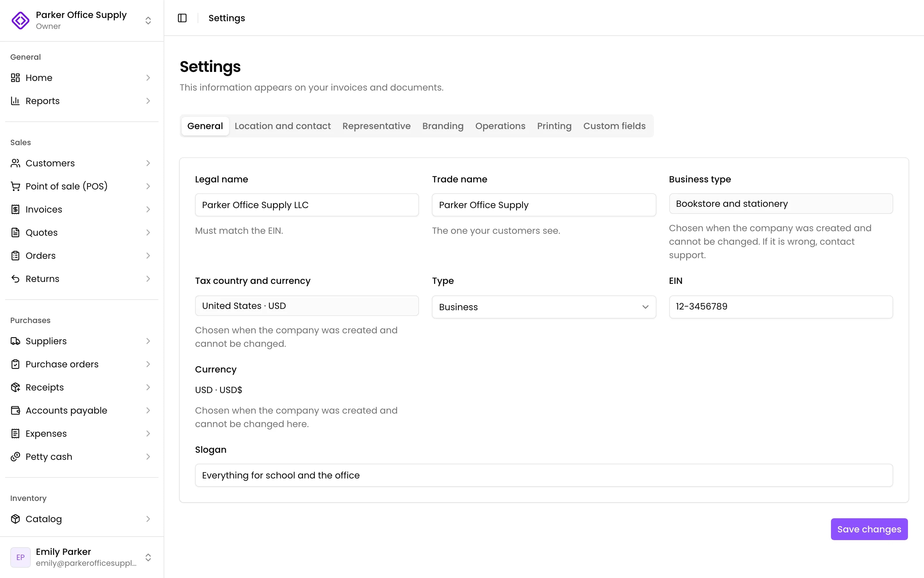Click the EP user avatar
924x578 pixels.
coord(20,557)
